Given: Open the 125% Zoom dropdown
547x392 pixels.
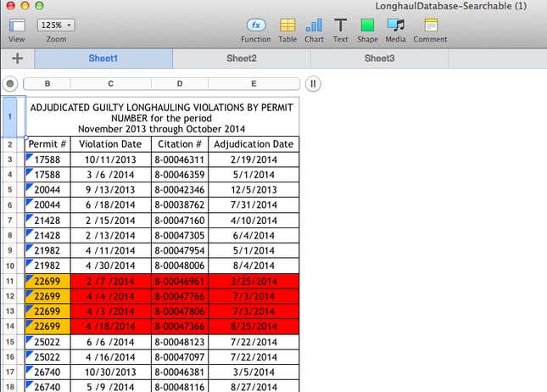Looking at the screenshot, I should [56, 25].
